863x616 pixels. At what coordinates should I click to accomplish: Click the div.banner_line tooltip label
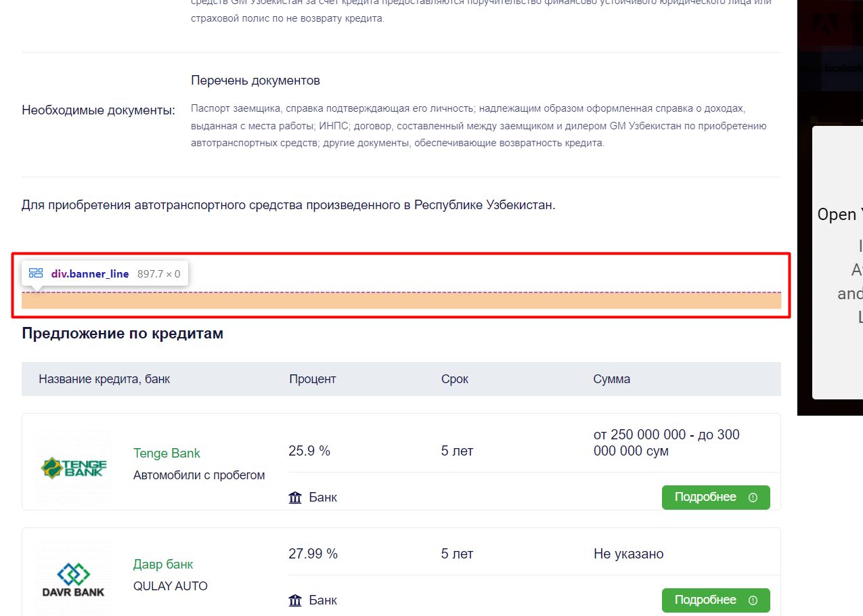coord(89,273)
